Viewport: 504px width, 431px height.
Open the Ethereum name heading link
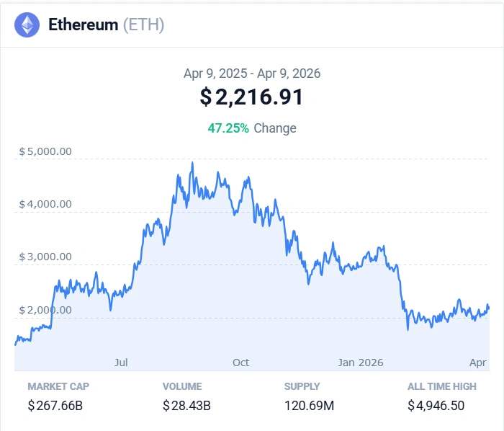(x=83, y=25)
